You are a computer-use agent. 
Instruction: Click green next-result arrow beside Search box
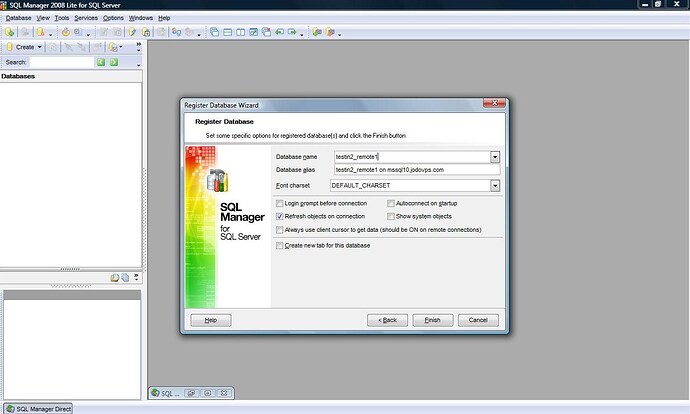coord(114,62)
